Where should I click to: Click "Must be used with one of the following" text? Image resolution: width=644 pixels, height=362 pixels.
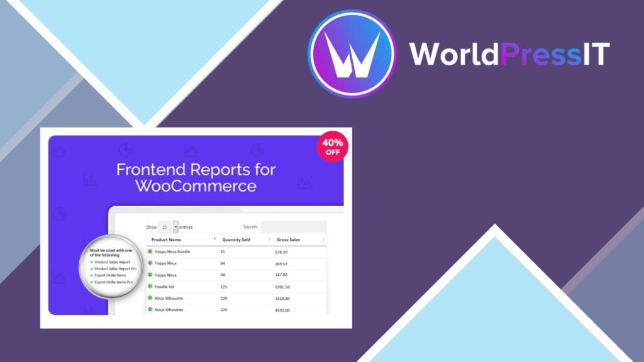coord(111,253)
